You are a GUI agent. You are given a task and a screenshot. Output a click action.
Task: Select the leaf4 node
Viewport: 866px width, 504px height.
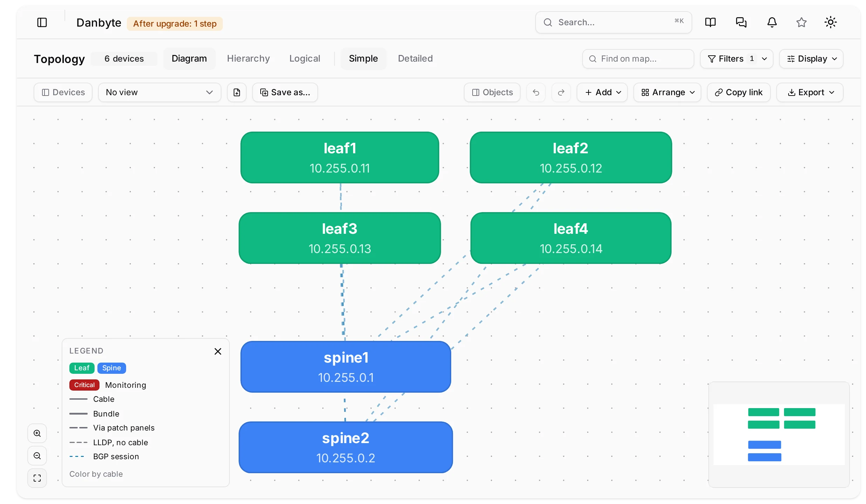(x=571, y=238)
